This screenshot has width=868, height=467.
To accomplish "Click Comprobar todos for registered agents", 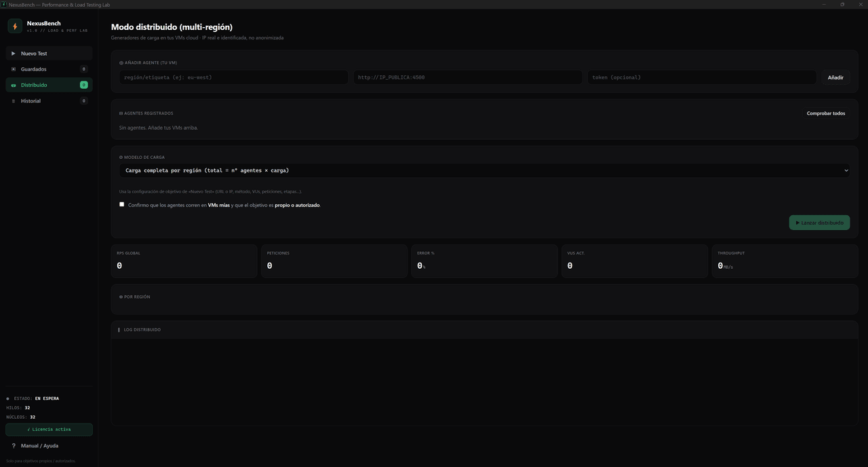I will (826, 113).
